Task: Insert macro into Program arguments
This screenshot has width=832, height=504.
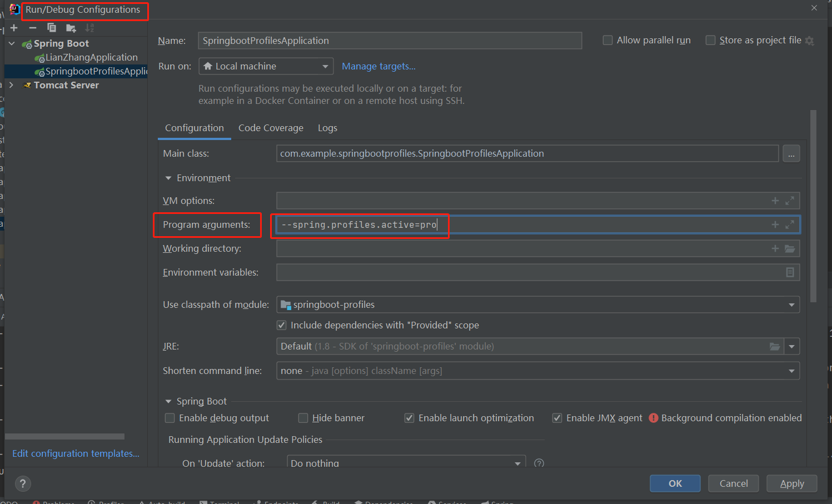Action: 775,224
